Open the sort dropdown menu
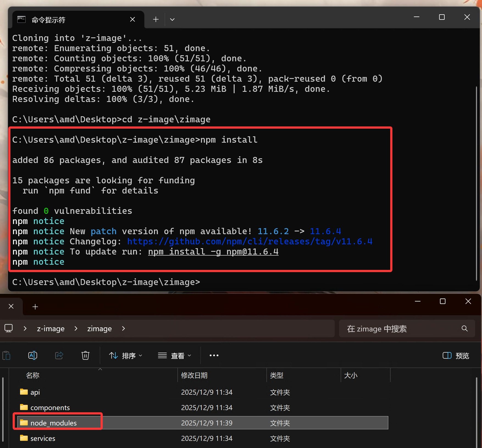The width and height of the screenshot is (482, 448). click(x=126, y=356)
